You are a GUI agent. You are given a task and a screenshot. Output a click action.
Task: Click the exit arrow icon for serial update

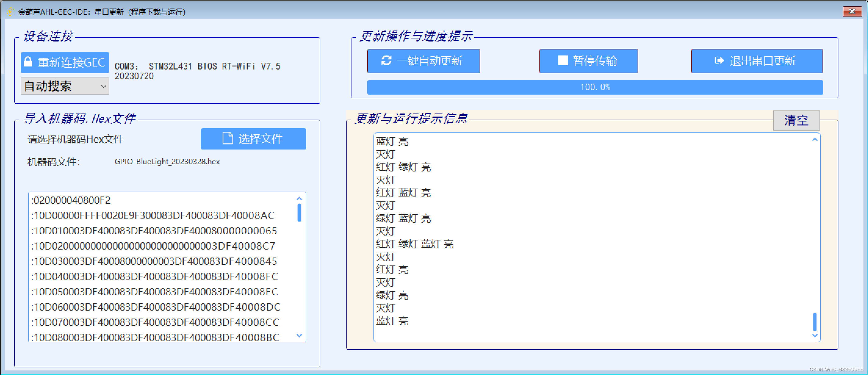click(719, 61)
